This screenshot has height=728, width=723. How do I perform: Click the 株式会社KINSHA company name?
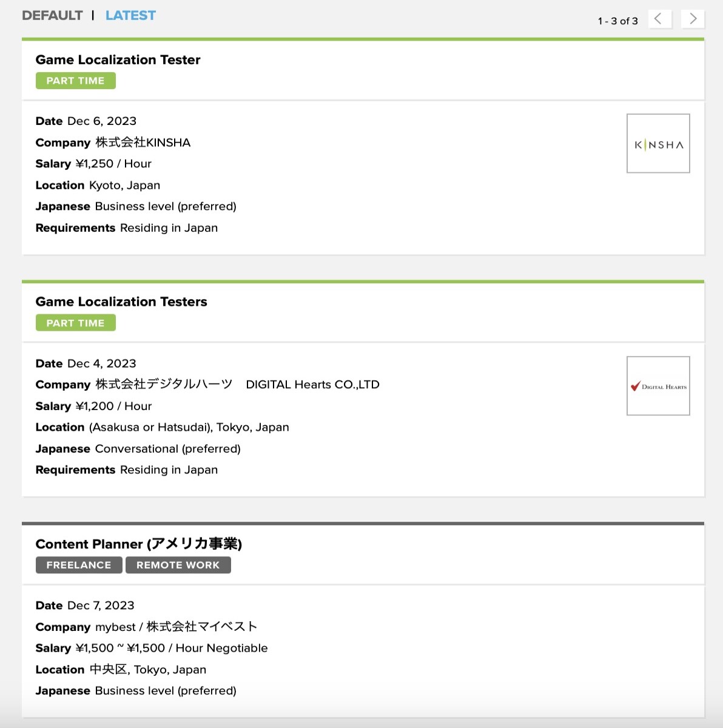pos(143,143)
